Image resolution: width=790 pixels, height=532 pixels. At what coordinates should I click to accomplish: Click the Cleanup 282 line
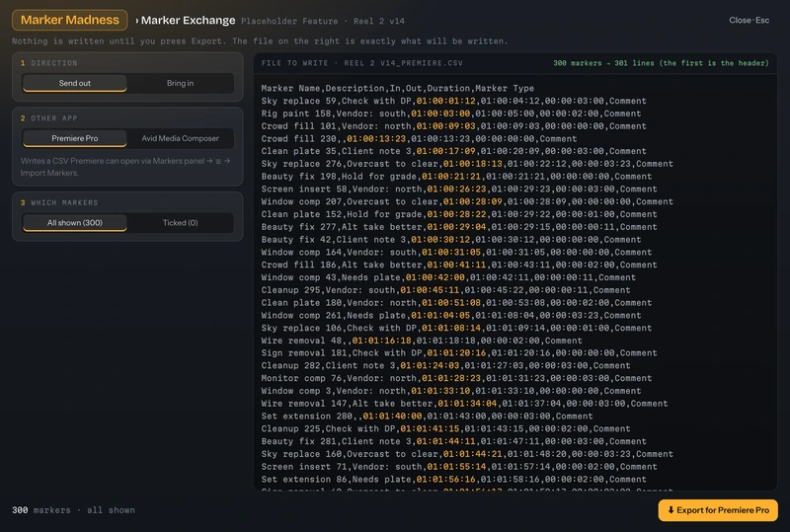(x=445, y=366)
